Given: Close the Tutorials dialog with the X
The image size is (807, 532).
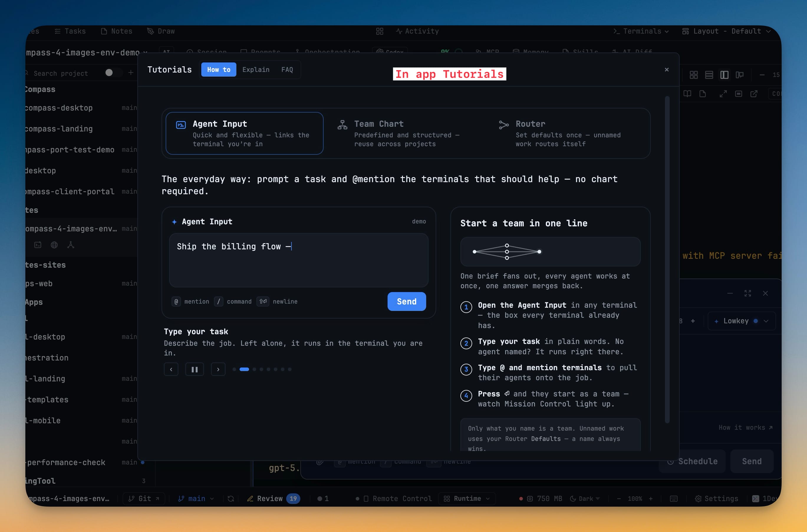Looking at the screenshot, I should click(667, 70).
